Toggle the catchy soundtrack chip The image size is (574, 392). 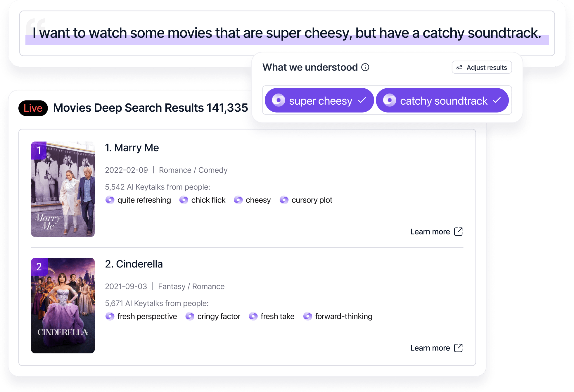click(442, 100)
